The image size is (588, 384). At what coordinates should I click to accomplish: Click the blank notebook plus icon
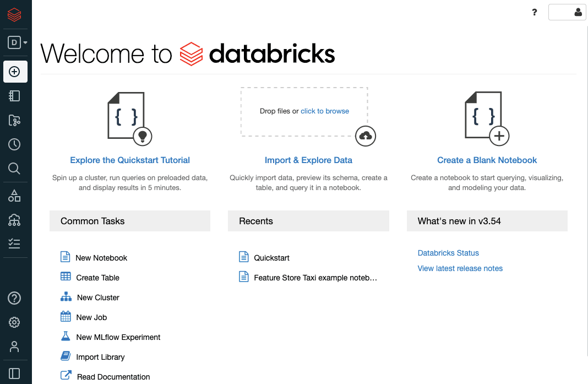coord(487,118)
